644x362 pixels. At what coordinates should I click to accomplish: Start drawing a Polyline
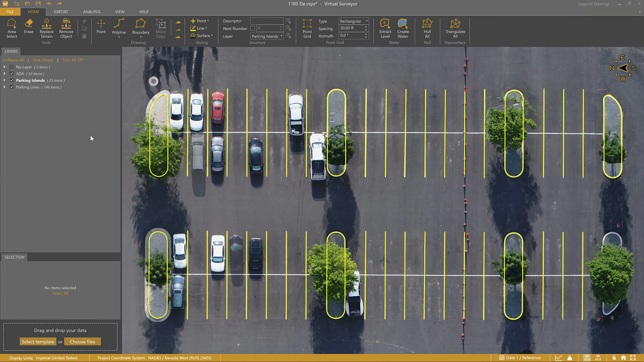(119, 26)
